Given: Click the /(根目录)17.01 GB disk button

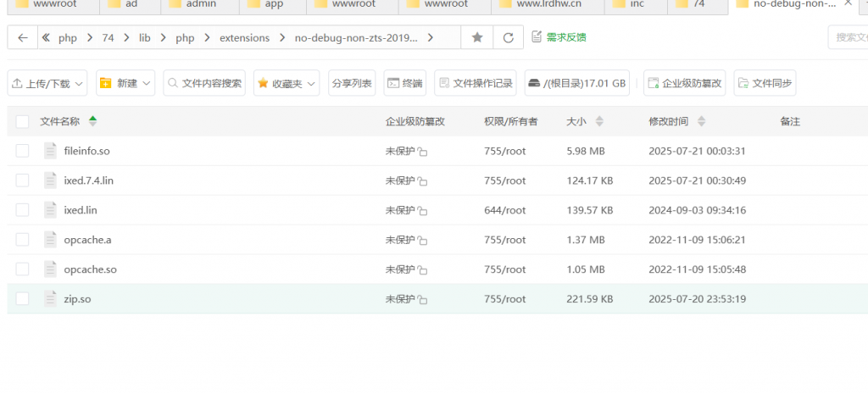Looking at the screenshot, I should pyautogui.click(x=576, y=83).
